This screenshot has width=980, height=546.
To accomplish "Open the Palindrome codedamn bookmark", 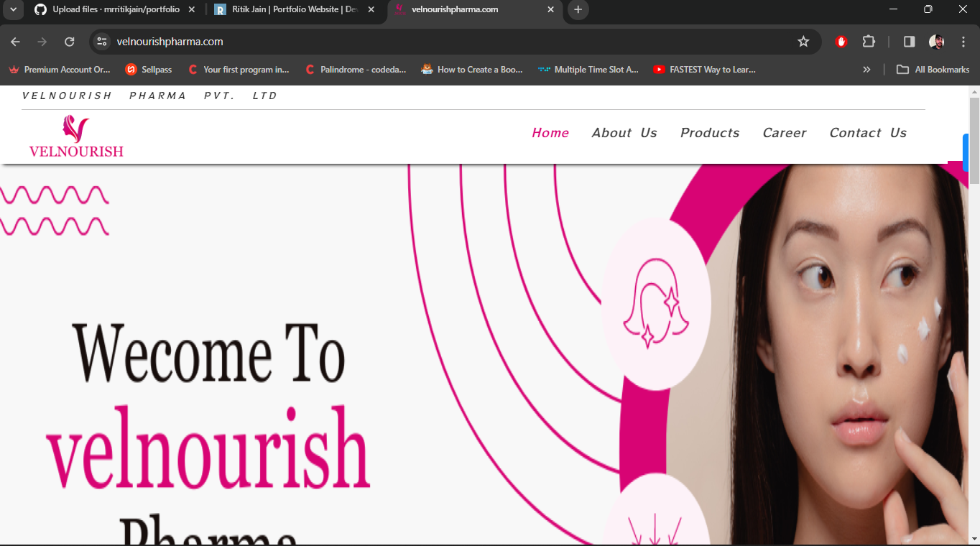I will [356, 70].
